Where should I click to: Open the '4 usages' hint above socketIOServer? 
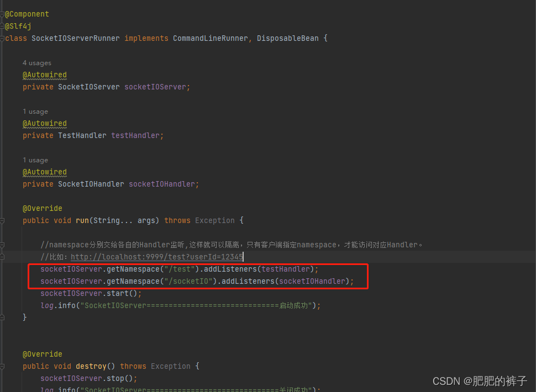[37, 63]
